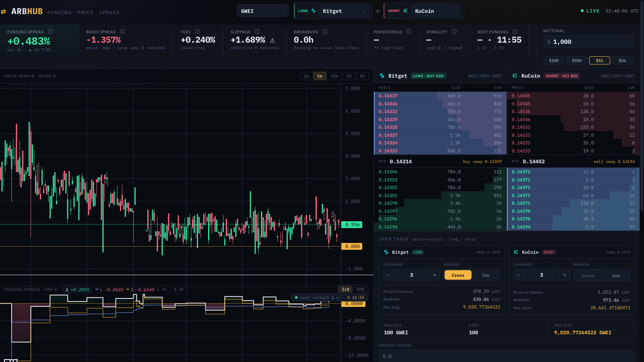This screenshot has height=362, width=644.
Task: Select the 1h chart timeframe
Action: pos(349,76)
